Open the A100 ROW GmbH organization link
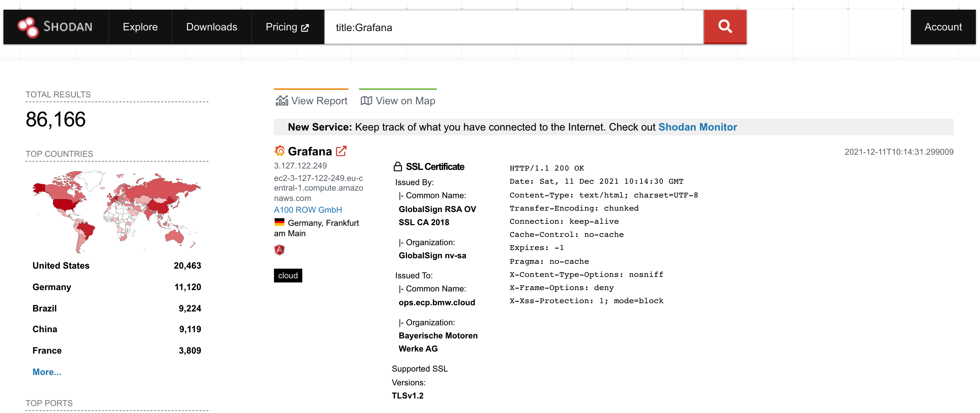 click(308, 210)
